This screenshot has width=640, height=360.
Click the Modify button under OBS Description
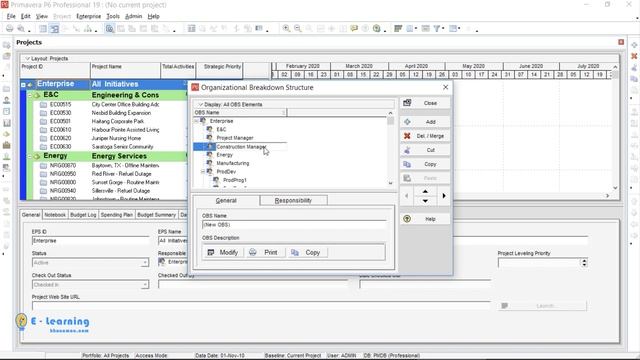coord(223,253)
